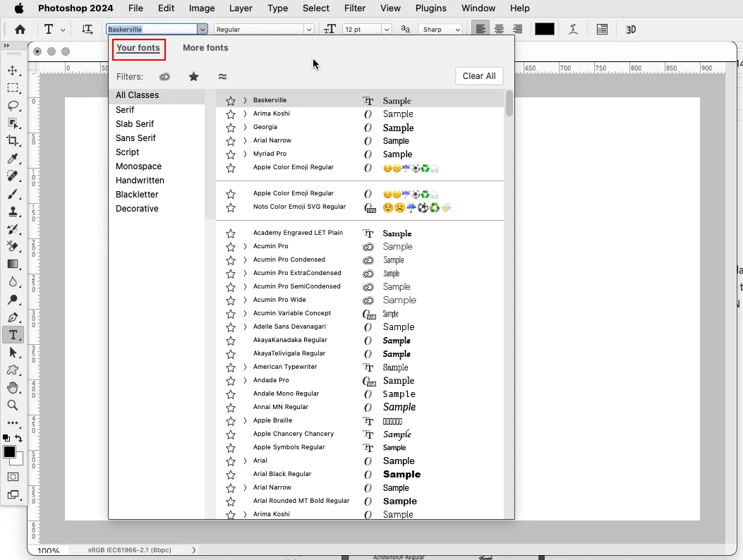The width and height of the screenshot is (743, 560).
Task: Click the Home icon in options bar
Action: coord(20,30)
